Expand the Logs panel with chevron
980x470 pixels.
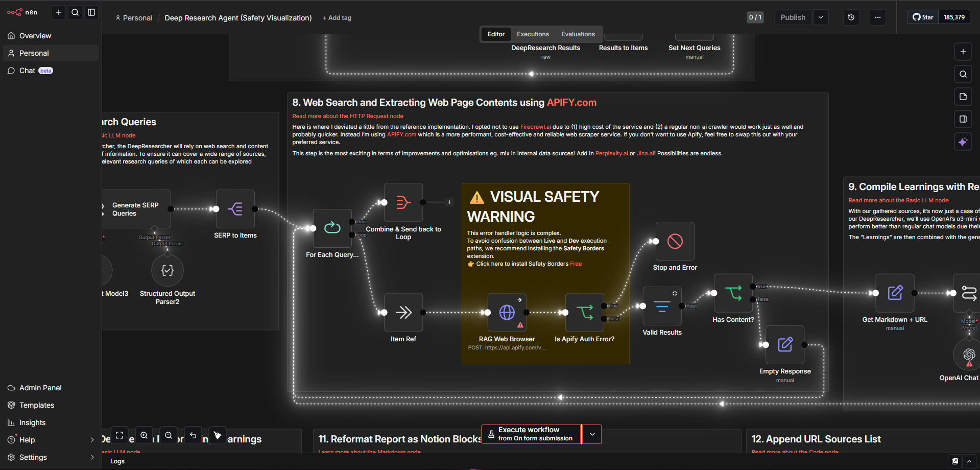tap(969, 461)
